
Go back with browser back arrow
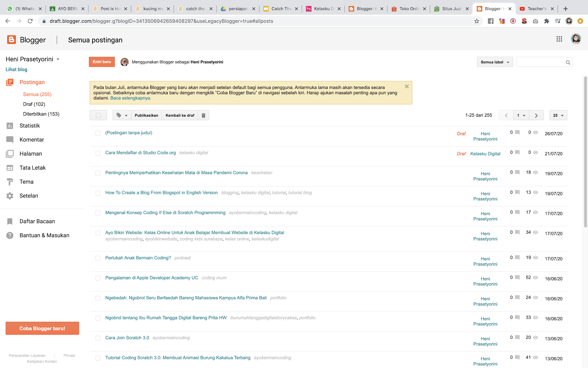pos(8,21)
